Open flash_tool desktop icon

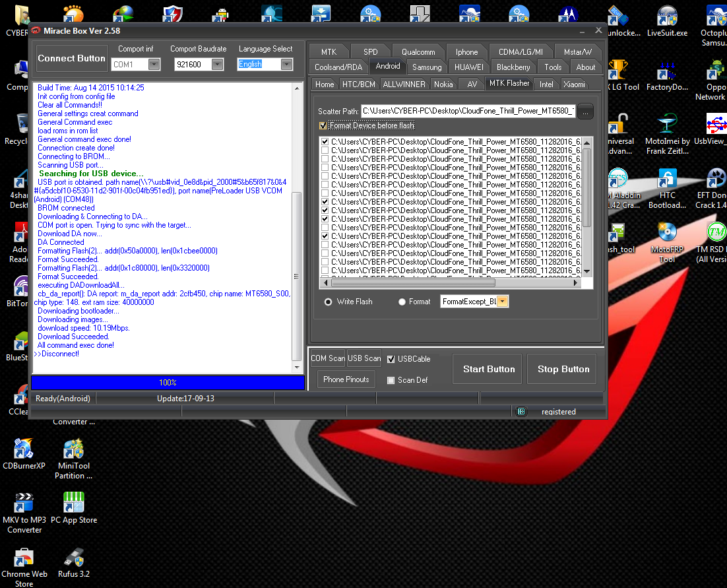point(621,238)
